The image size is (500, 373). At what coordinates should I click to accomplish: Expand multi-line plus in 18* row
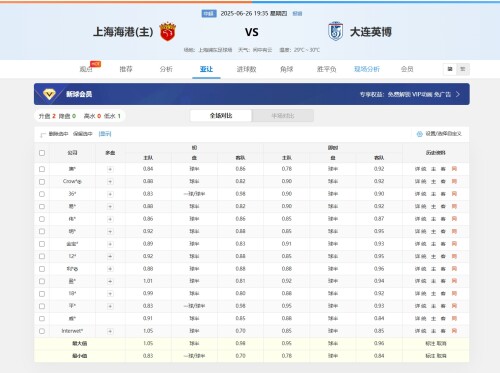(110, 294)
